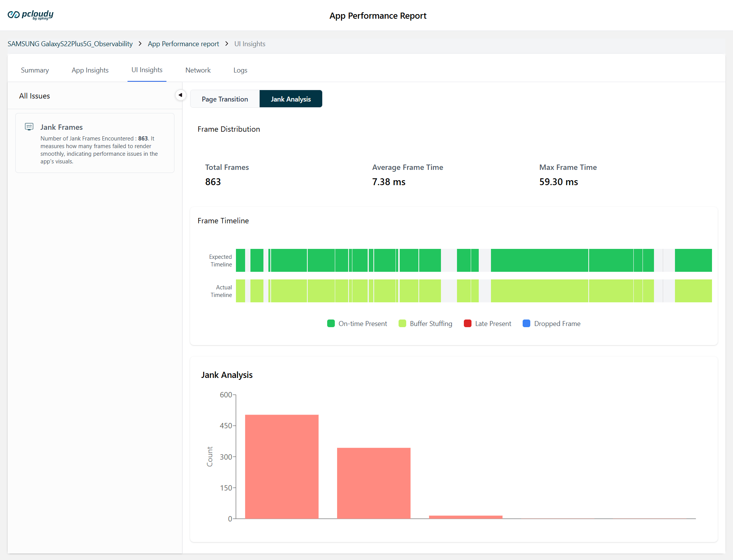Open the Network tab

tap(198, 70)
